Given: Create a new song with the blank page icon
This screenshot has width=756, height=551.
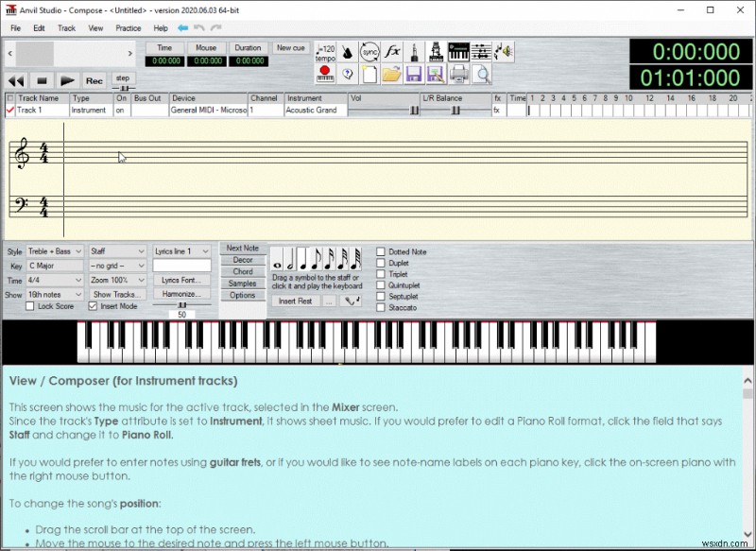Looking at the screenshot, I should [369, 75].
